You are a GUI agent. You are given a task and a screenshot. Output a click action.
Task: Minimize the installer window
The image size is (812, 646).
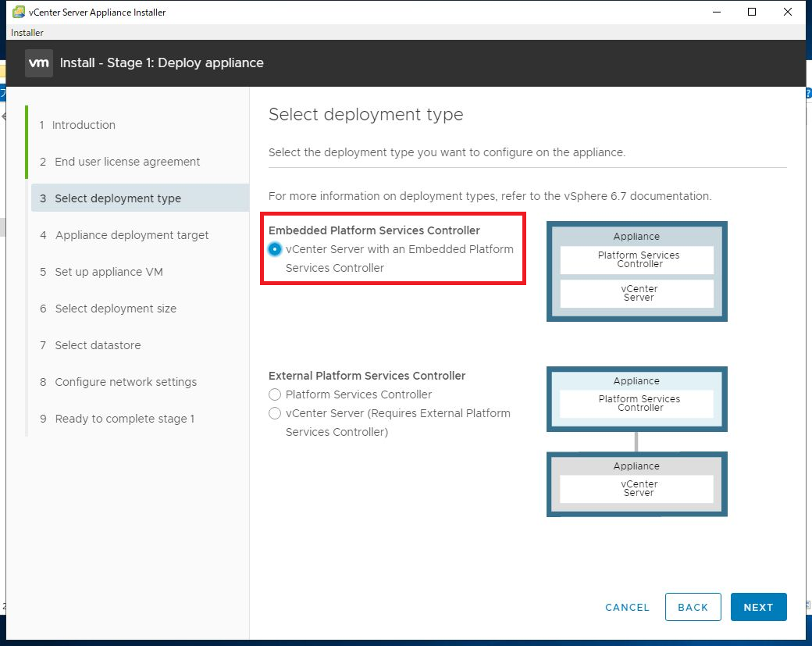coord(717,12)
